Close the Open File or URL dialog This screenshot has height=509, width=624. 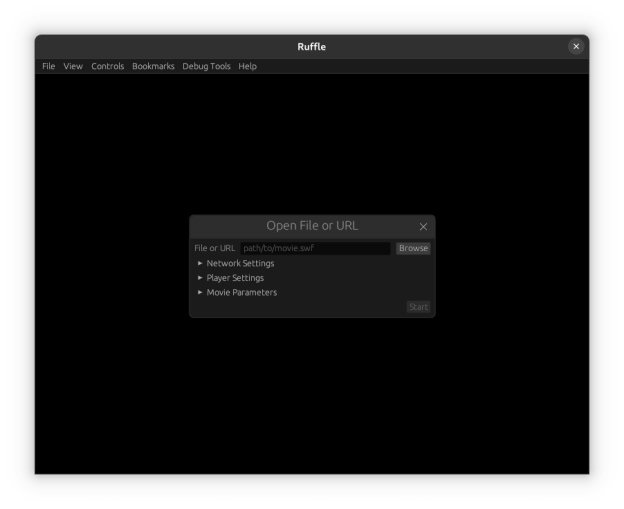tap(423, 227)
